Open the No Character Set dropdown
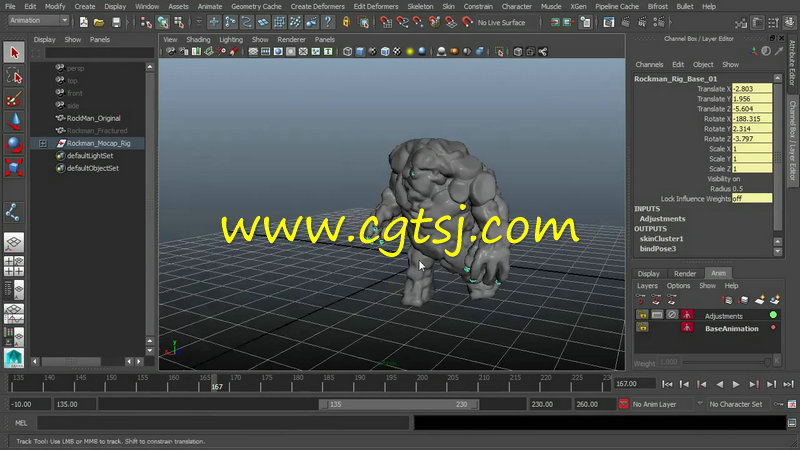The image size is (800, 450). point(736,404)
